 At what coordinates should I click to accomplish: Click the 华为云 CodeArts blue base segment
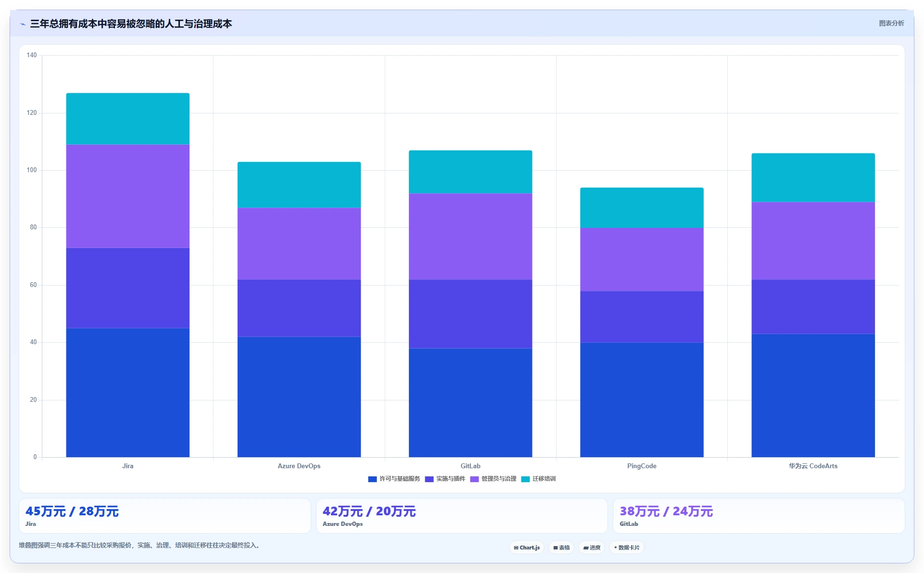[x=813, y=396]
